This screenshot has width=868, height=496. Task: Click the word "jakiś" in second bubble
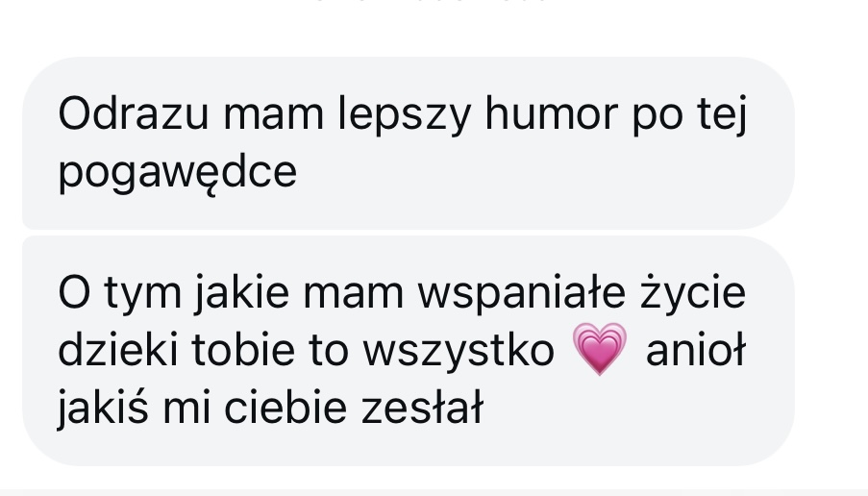(x=103, y=409)
